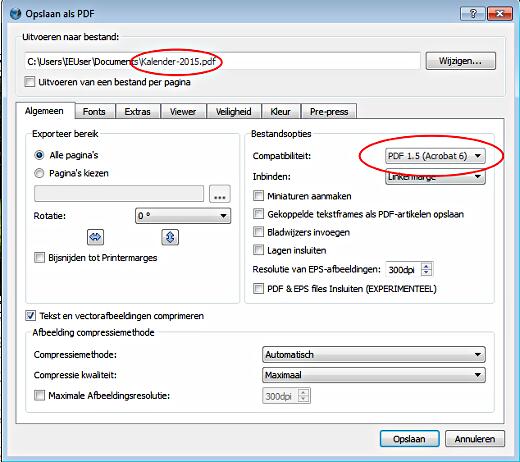Open the Compatibiliteit PDF version dropdown

(435, 156)
